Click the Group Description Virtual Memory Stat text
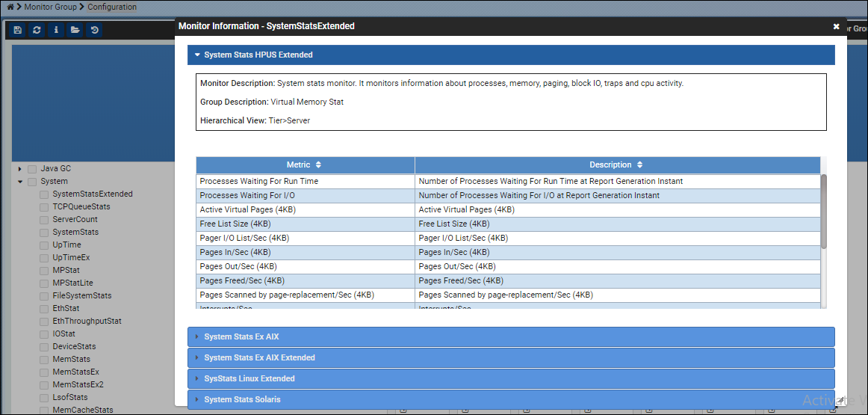This screenshot has width=868, height=415. pos(272,102)
